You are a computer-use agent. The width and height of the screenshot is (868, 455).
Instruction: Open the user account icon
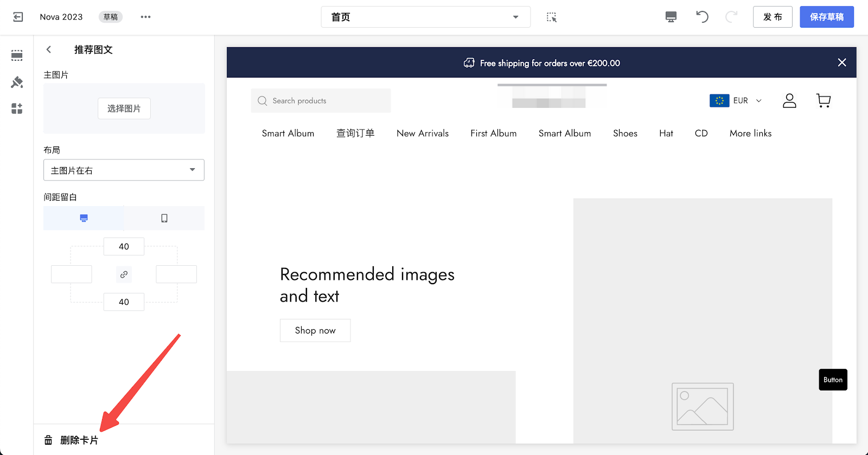[x=789, y=100]
